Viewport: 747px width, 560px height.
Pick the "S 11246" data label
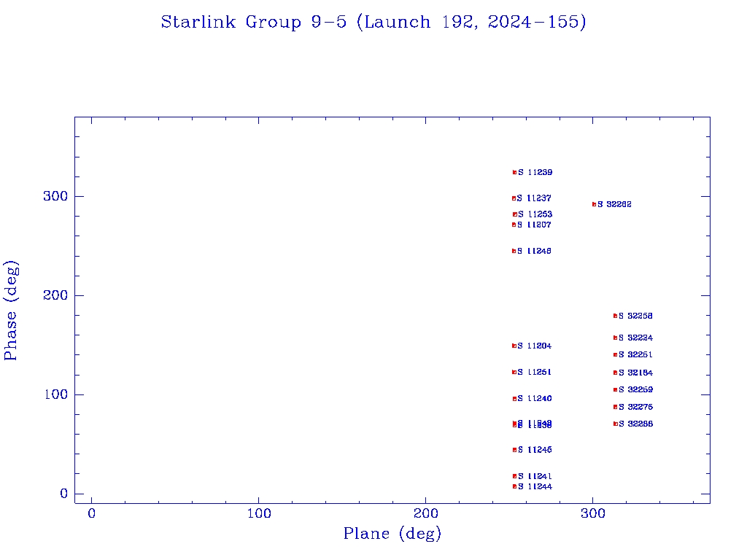(534, 251)
